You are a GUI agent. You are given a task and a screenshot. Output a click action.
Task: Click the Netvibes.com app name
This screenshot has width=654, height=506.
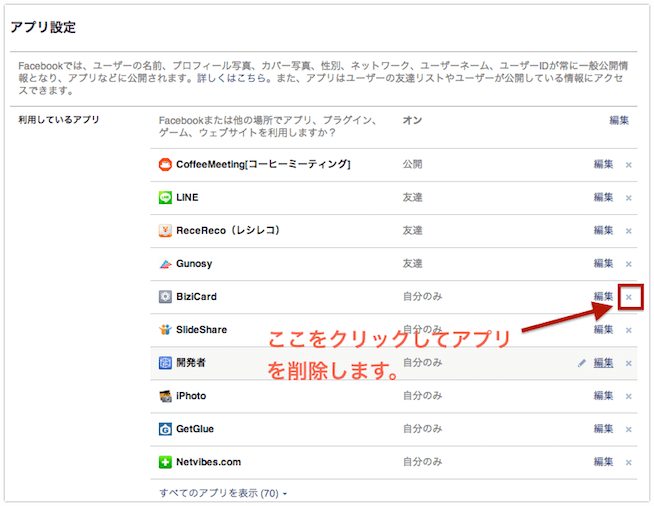(209, 462)
